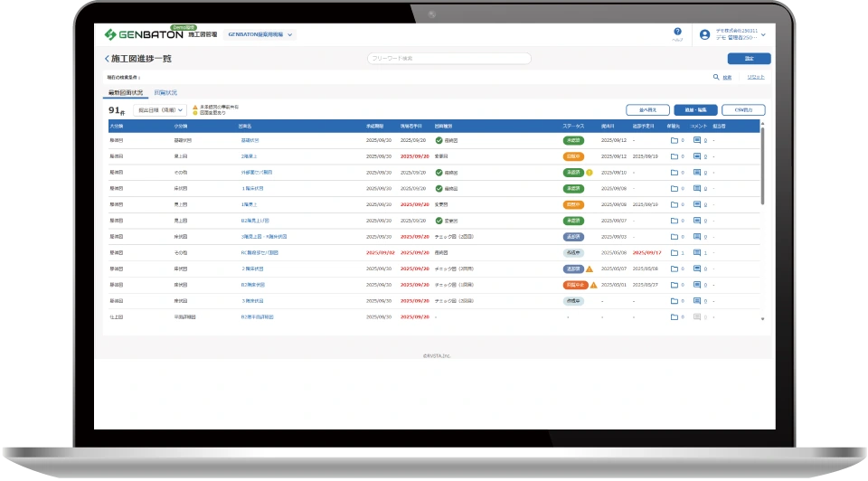The image size is (868, 481).
Task: Click the user account avatar icon
Action: (704, 34)
